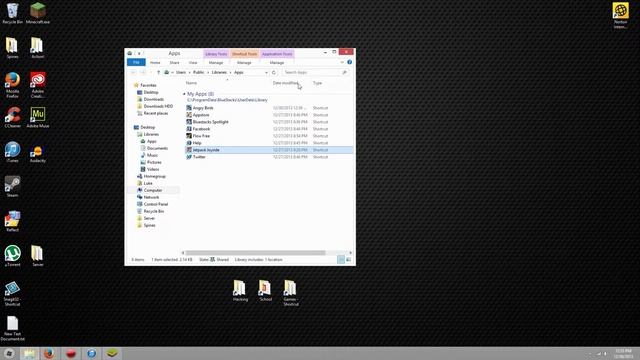The width and height of the screenshot is (640, 360).
Task: Select the Angry Birds shortcut in the list
Action: (203, 108)
